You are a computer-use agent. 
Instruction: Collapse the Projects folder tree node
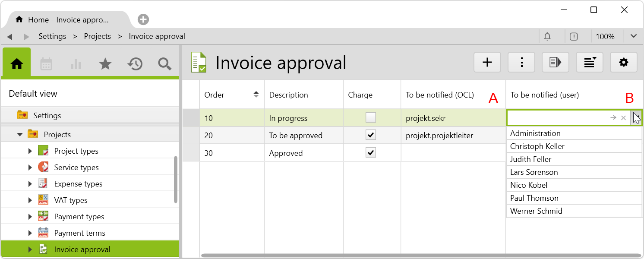20,135
